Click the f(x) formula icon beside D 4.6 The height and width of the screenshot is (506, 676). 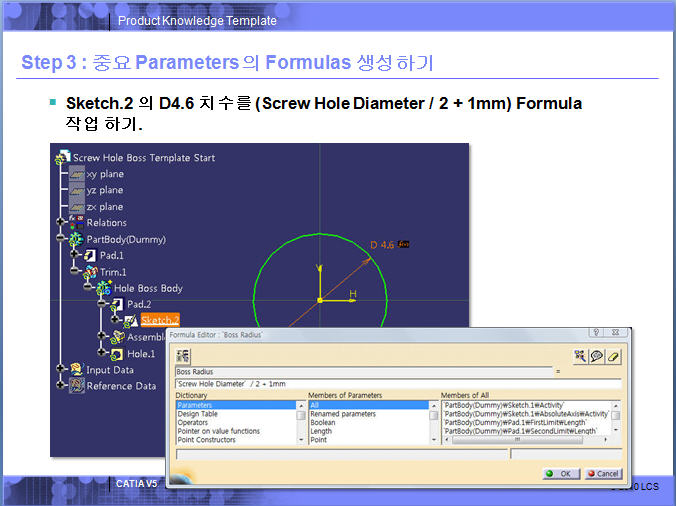click(x=404, y=243)
